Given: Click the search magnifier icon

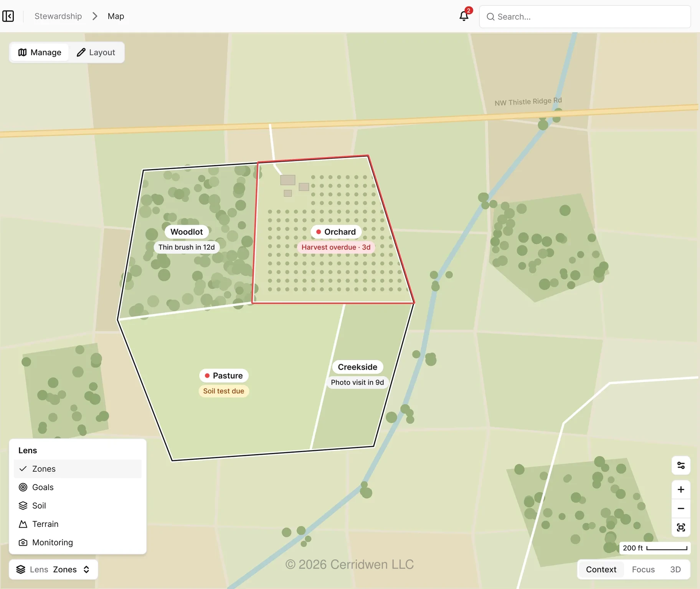Looking at the screenshot, I should pos(490,16).
